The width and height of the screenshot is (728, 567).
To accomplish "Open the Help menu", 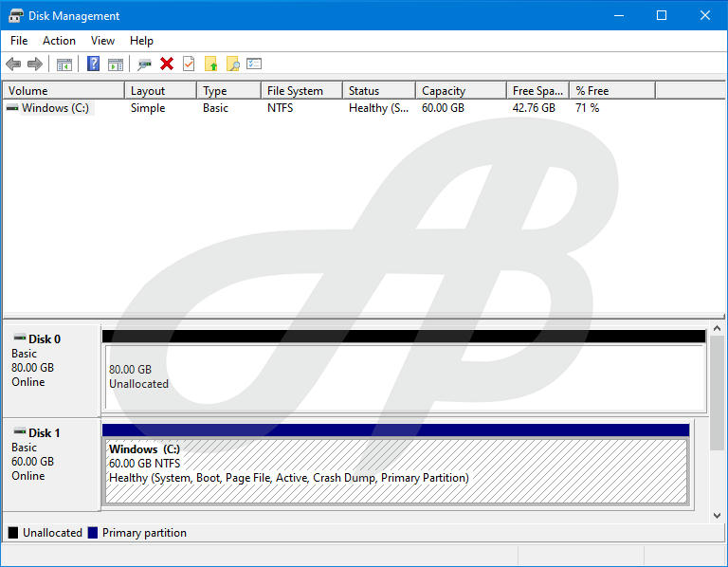I will (141, 41).
